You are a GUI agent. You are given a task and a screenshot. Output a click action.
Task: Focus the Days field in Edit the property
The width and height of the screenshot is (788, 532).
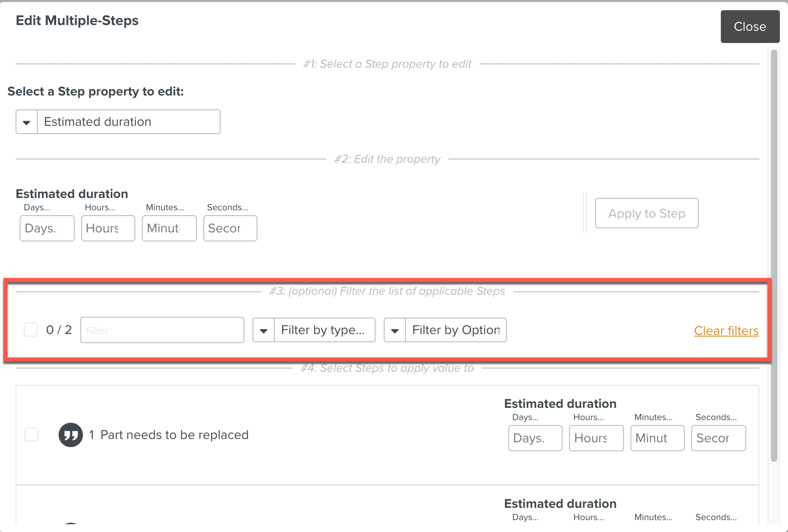(47, 228)
